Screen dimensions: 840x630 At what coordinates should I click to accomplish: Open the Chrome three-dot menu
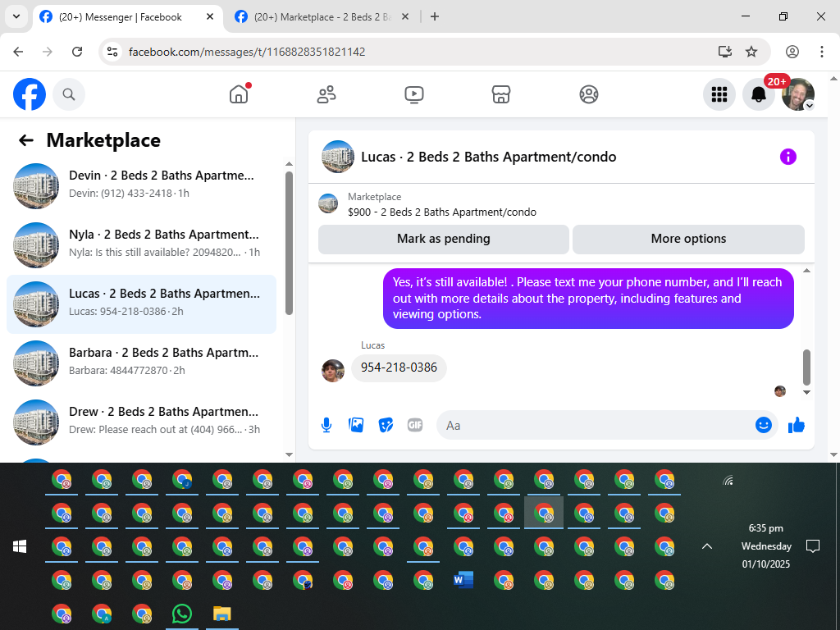(822, 52)
